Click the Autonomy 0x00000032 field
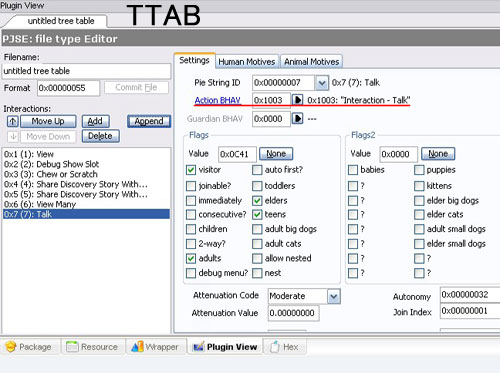This screenshot has width=500, height=373. click(x=470, y=295)
